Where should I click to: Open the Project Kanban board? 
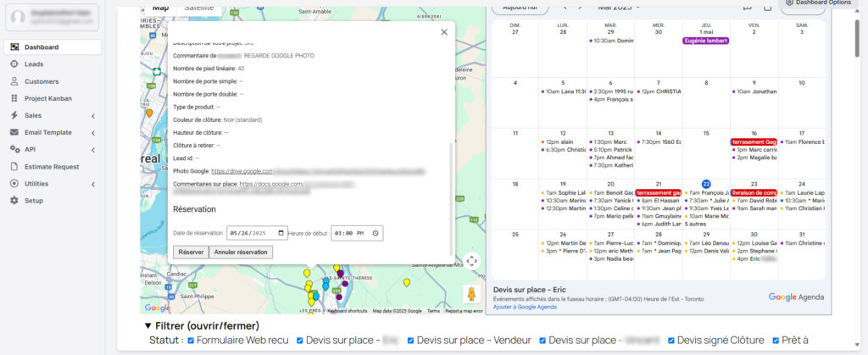[47, 98]
